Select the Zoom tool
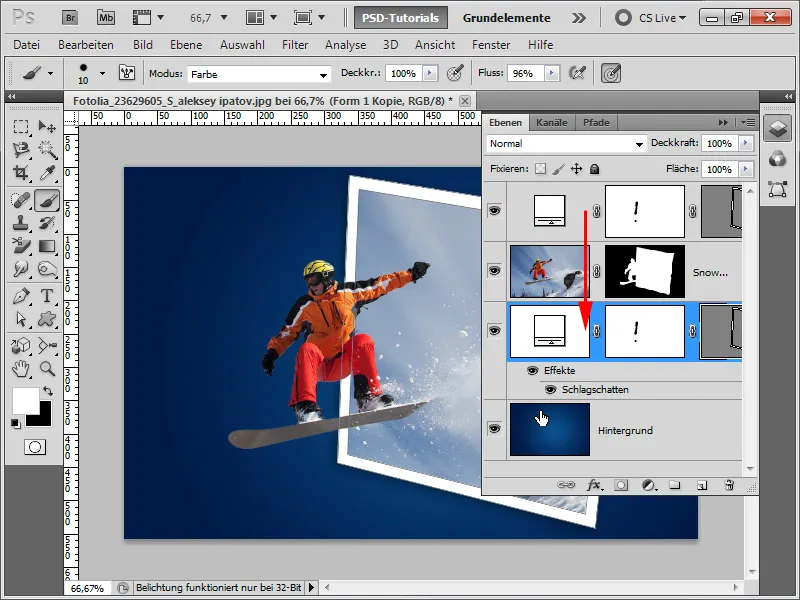This screenshot has height=600, width=800. [47, 368]
